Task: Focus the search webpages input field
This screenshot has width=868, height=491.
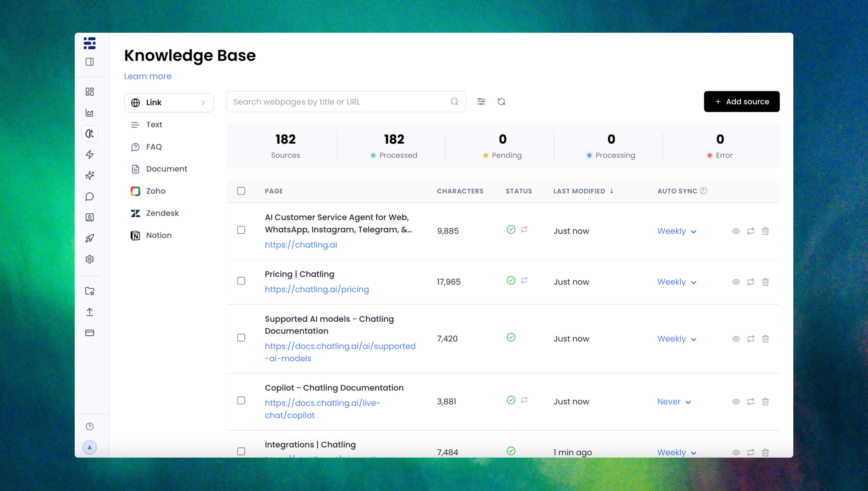Action: pyautogui.click(x=346, y=102)
